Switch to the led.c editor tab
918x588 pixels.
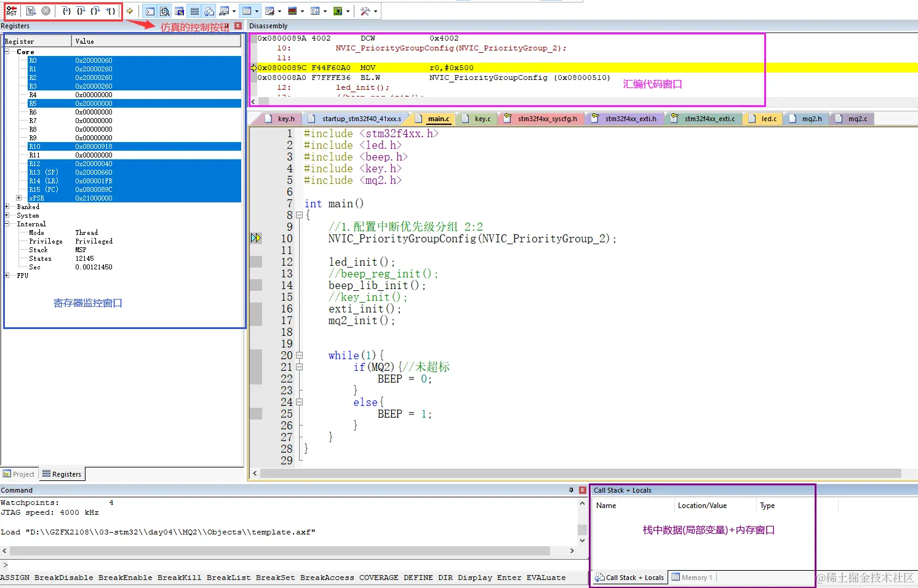[763, 119]
